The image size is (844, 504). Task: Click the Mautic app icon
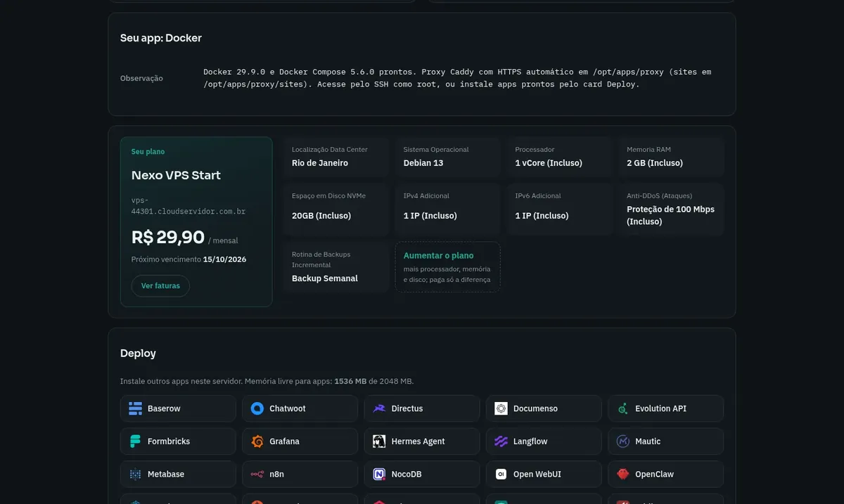point(623,441)
